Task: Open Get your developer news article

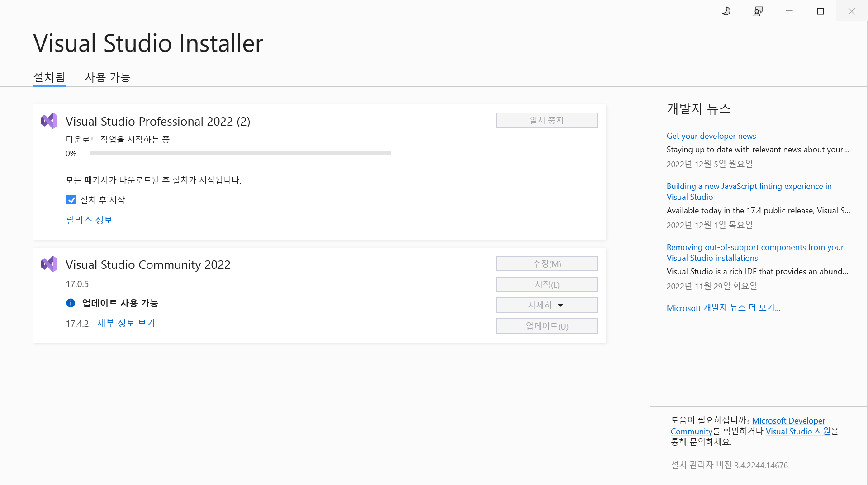Action: pos(711,136)
